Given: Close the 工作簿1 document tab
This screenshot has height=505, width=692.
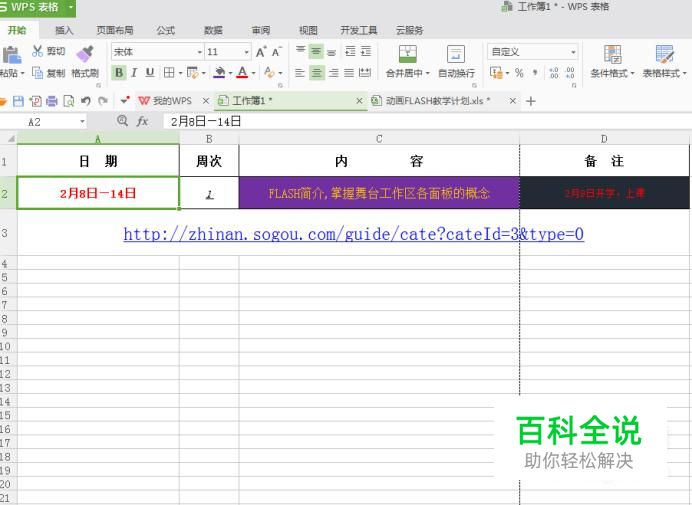Looking at the screenshot, I should 359,101.
